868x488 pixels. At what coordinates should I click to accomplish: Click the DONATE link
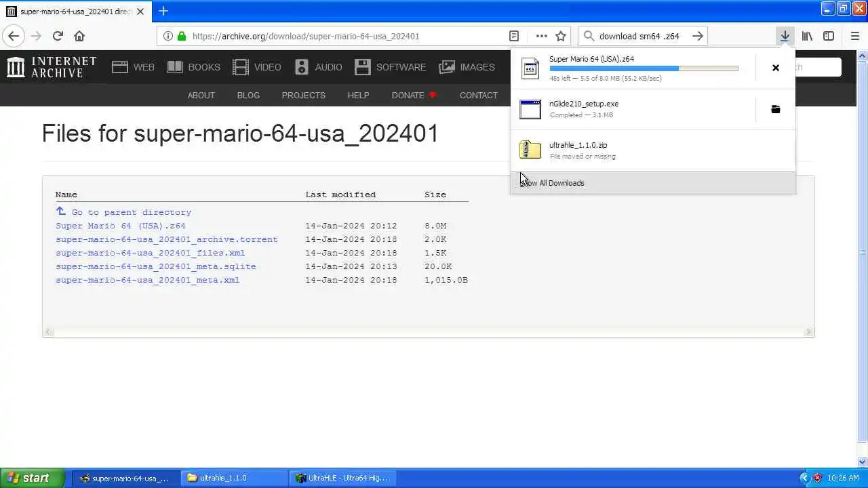pos(414,96)
